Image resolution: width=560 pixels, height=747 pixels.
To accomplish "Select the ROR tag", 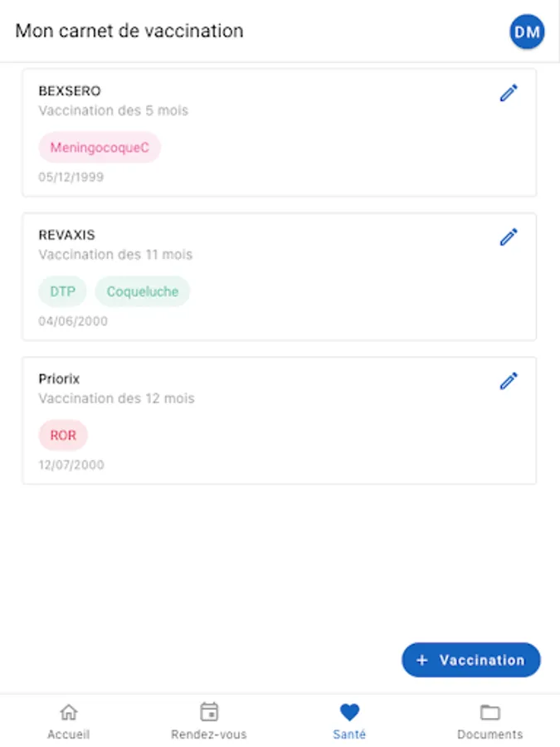I will [63, 435].
